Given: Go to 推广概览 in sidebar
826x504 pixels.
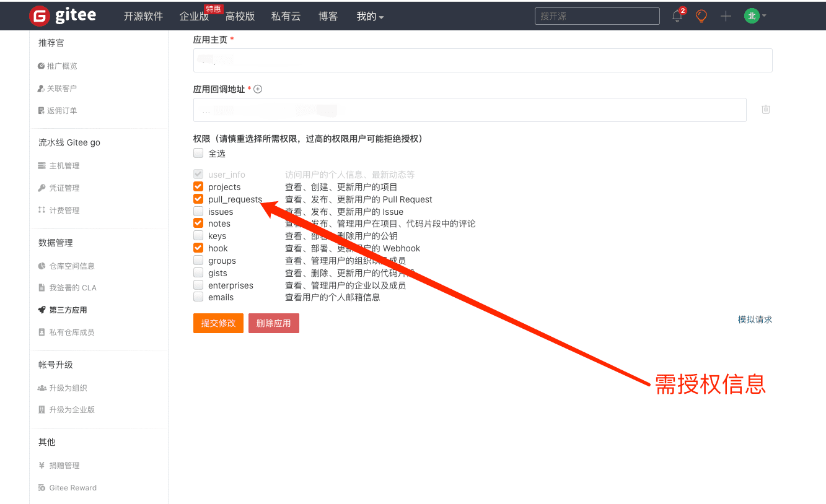Looking at the screenshot, I should pos(62,66).
